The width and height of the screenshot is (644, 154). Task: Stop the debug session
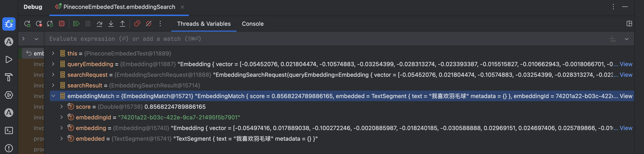pyautogui.click(x=62, y=24)
